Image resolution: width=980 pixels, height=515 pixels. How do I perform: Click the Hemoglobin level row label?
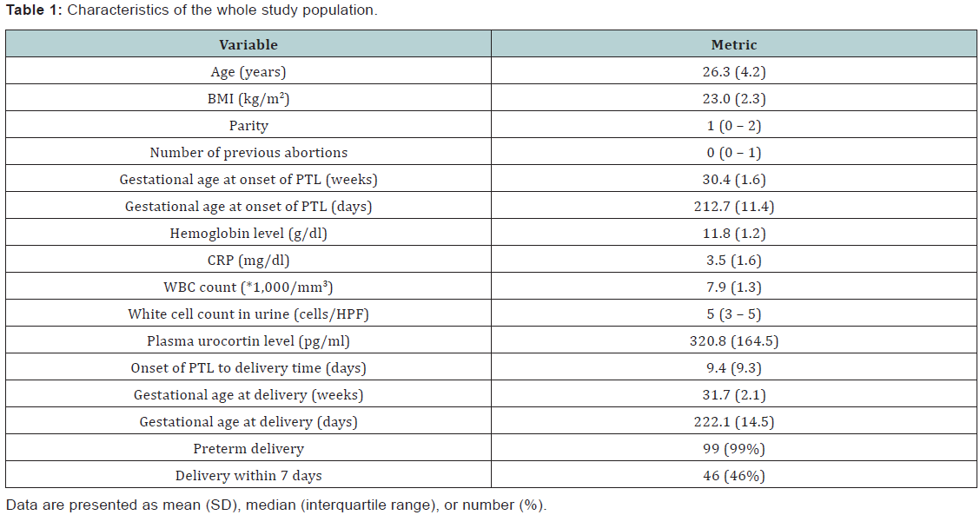coord(248,233)
